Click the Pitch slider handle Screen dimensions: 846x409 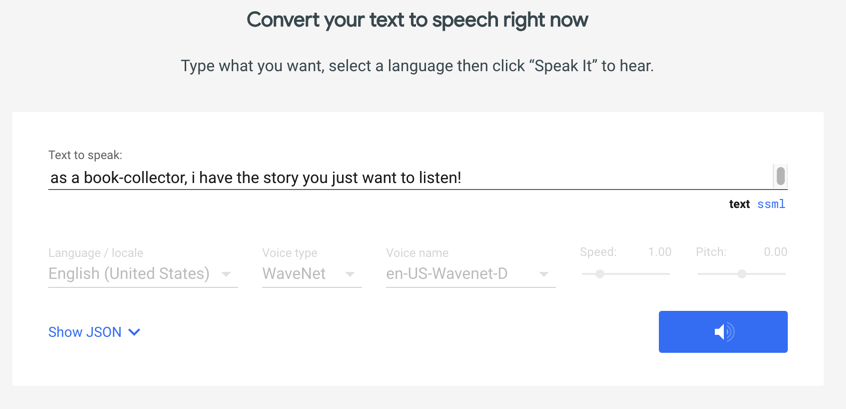(x=742, y=273)
